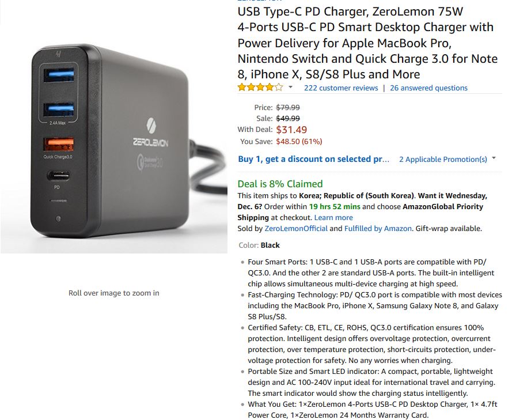The height and width of the screenshot is (420, 512).
Task: Click Fulfilled by Amazon link
Action: click(x=378, y=228)
